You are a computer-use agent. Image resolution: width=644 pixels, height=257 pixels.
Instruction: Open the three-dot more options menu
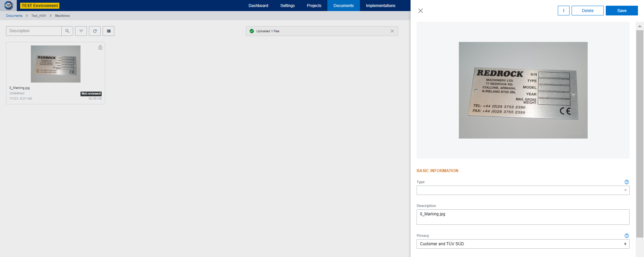(x=563, y=11)
